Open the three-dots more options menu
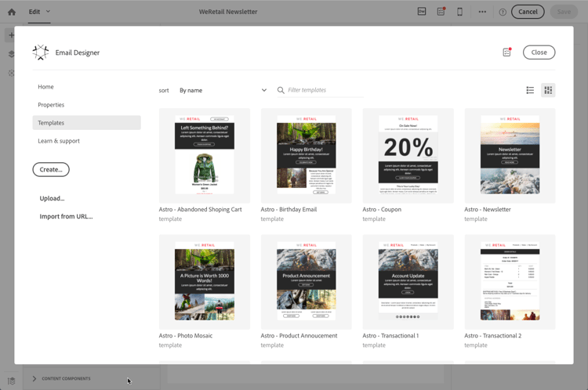Screen dimensions: 588x390 coord(482,12)
